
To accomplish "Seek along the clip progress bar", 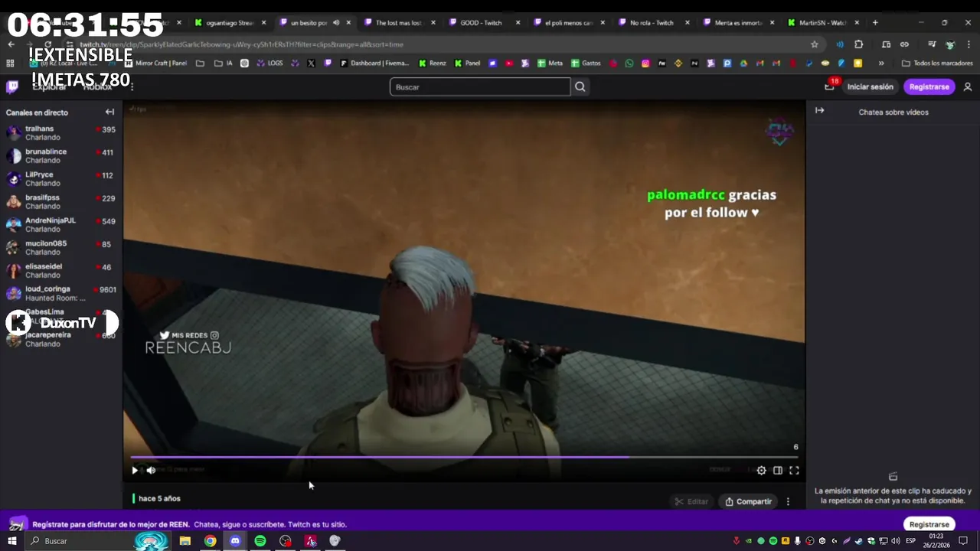I will pyautogui.click(x=464, y=457).
